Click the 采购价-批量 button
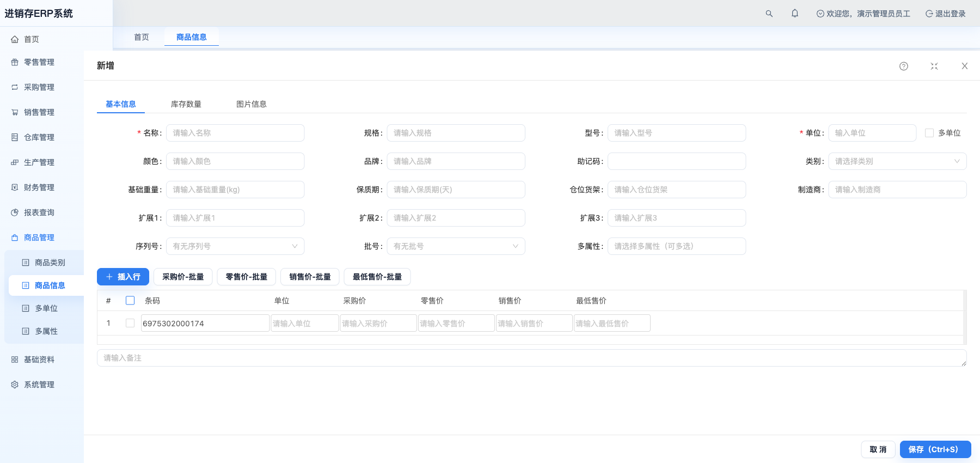Screen dimensions: 980x463 183,277
